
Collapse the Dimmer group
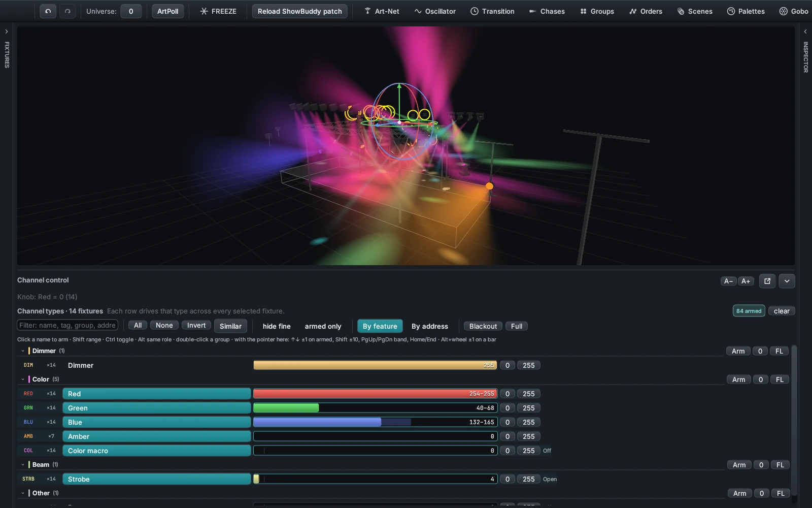(x=23, y=351)
